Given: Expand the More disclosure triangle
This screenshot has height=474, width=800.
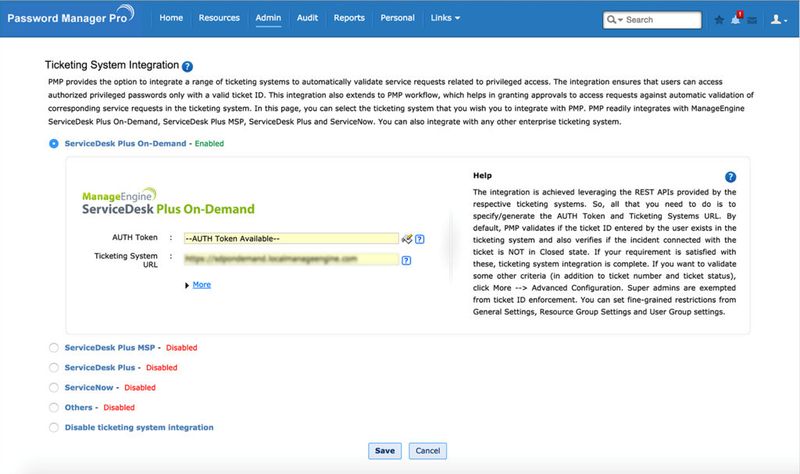Looking at the screenshot, I should pyautogui.click(x=187, y=285).
